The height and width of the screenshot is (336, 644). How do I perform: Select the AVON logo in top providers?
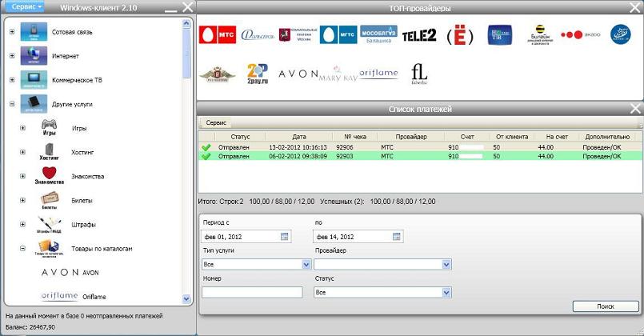(x=298, y=74)
